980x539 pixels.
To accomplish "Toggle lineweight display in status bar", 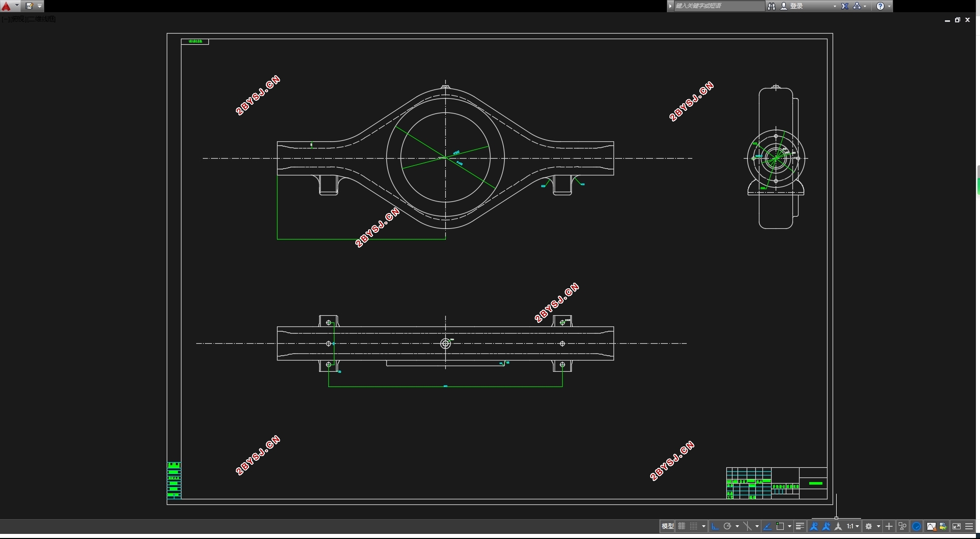I will click(x=800, y=526).
